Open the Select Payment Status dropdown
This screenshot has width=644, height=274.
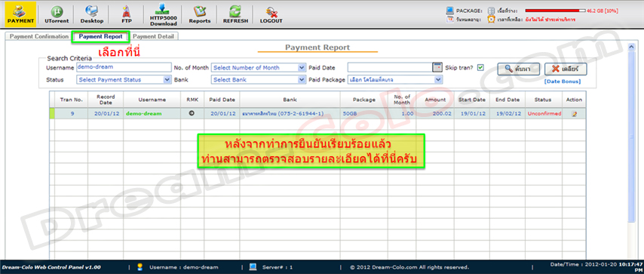point(124,79)
